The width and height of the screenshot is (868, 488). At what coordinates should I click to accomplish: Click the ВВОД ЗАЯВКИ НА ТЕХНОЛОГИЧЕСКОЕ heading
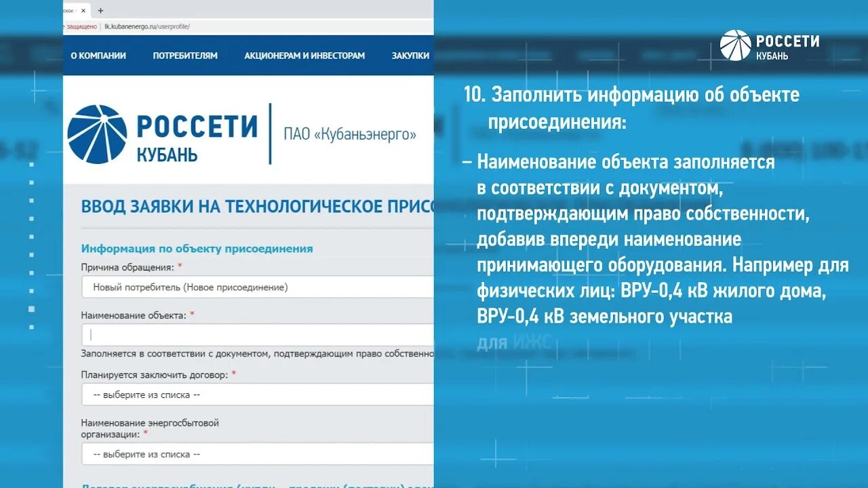(257, 207)
